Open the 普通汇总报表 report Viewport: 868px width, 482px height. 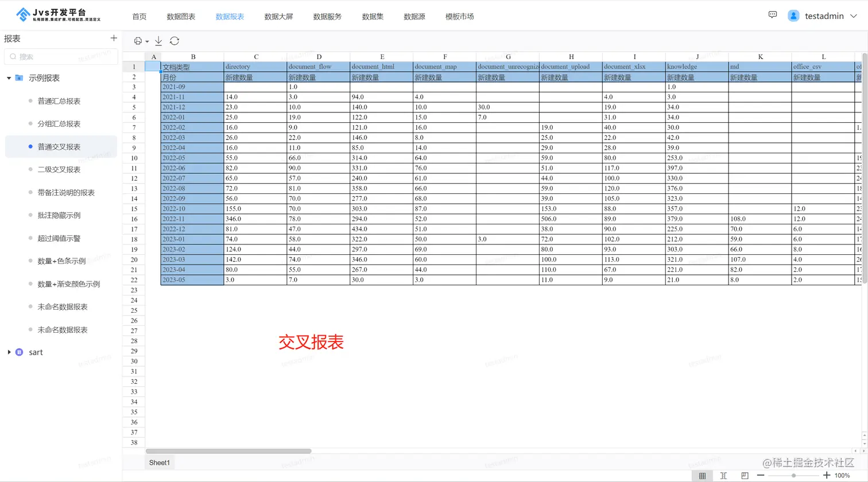pyautogui.click(x=59, y=101)
